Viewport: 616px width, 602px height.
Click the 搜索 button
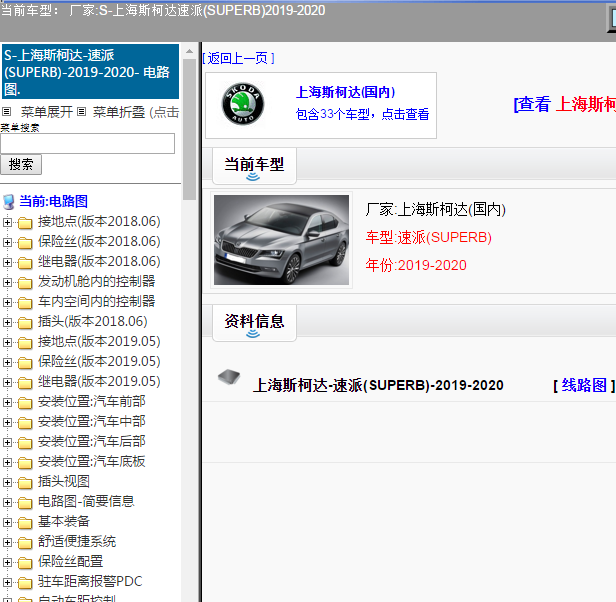click(x=21, y=164)
